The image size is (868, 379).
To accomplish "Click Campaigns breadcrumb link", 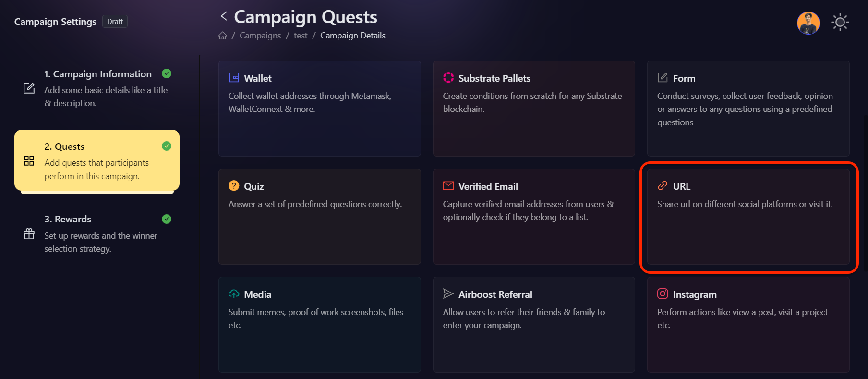I will click(260, 36).
